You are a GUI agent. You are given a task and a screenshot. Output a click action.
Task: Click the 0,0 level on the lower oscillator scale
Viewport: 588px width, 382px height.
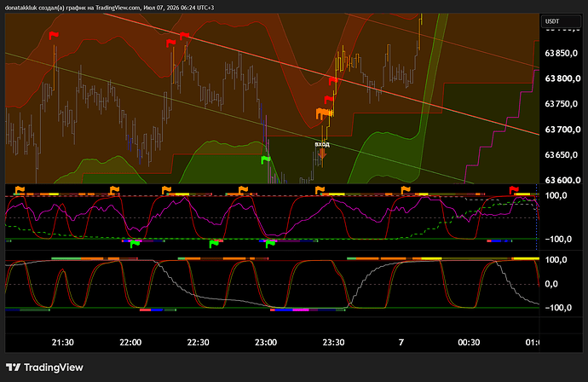tap(551, 284)
